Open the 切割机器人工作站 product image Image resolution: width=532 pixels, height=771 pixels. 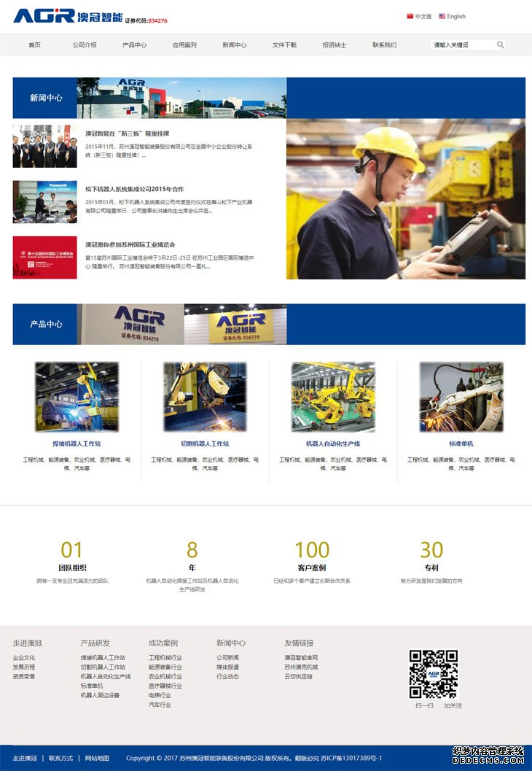pos(205,397)
